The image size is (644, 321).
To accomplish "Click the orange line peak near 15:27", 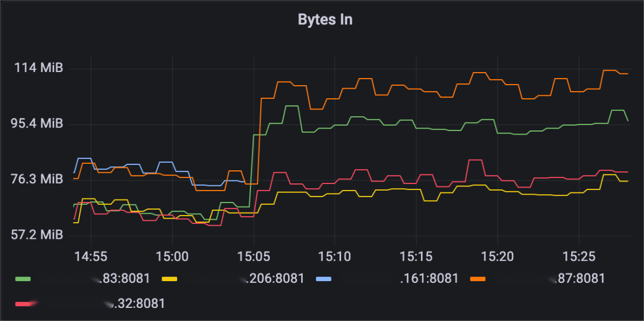I will [609, 70].
